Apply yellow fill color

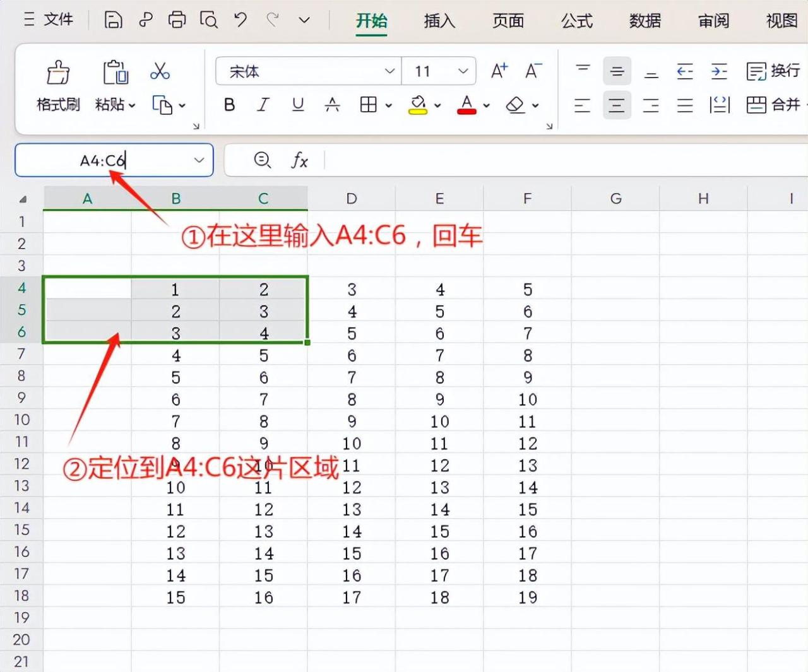click(x=418, y=105)
